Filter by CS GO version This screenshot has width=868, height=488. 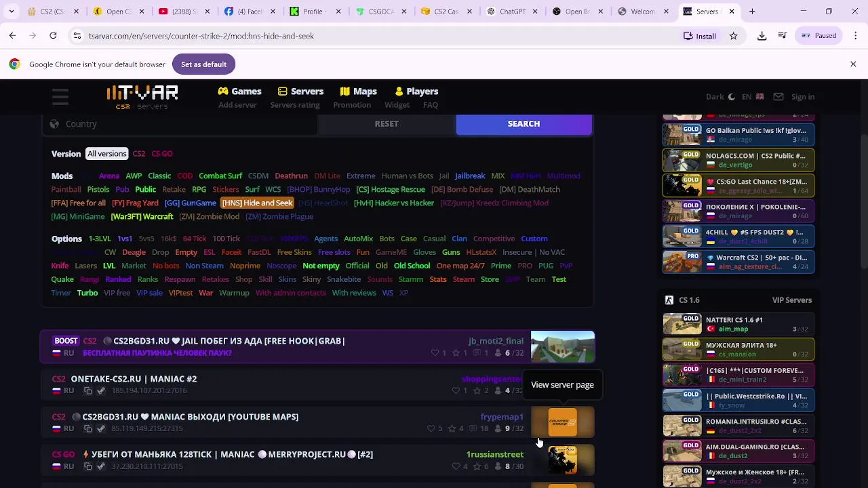pos(162,154)
